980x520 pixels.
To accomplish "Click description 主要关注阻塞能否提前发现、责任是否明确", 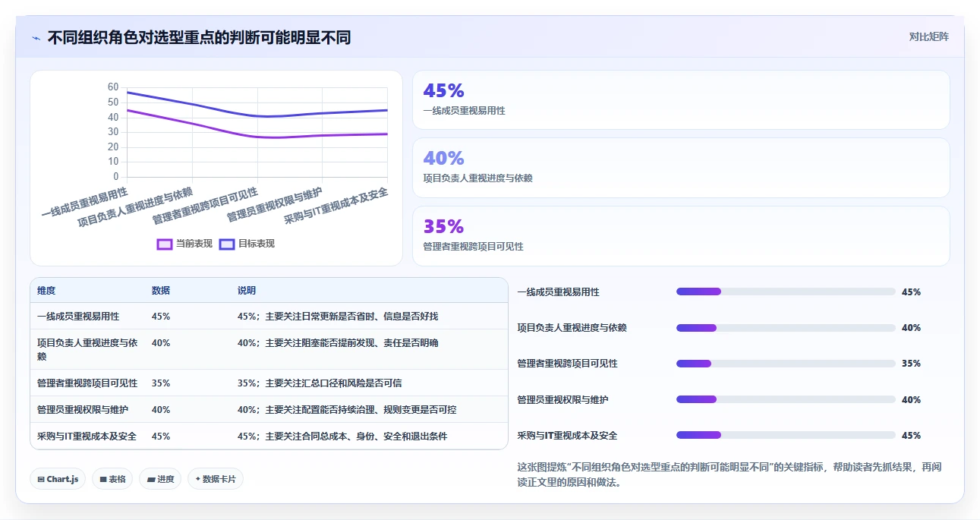I will [351, 343].
